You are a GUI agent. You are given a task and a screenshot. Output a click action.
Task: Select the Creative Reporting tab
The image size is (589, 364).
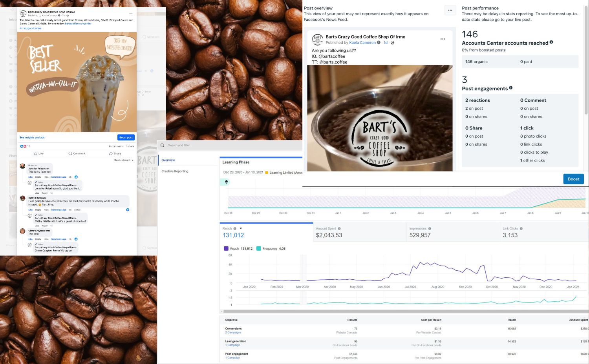(175, 171)
